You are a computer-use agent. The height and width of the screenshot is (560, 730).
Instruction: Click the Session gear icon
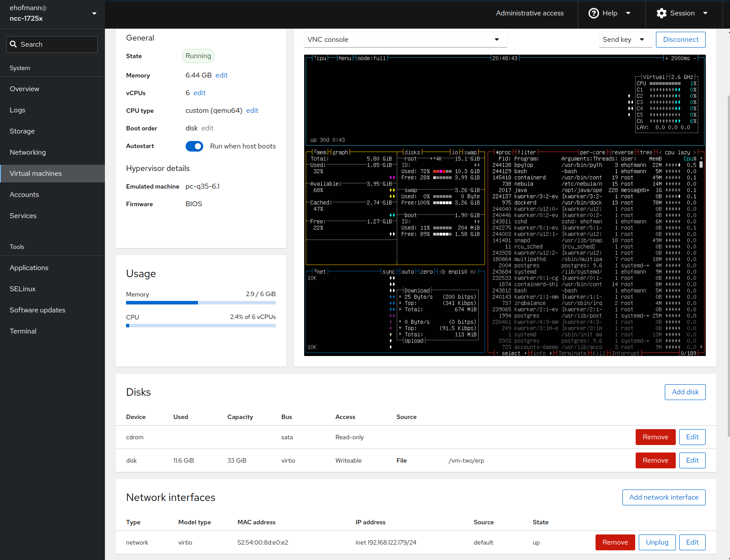tap(661, 13)
